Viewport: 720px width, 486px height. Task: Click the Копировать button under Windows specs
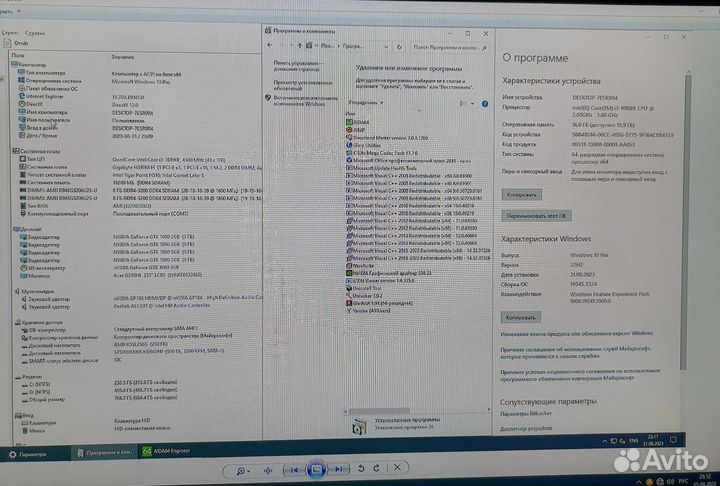tap(521, 317)
